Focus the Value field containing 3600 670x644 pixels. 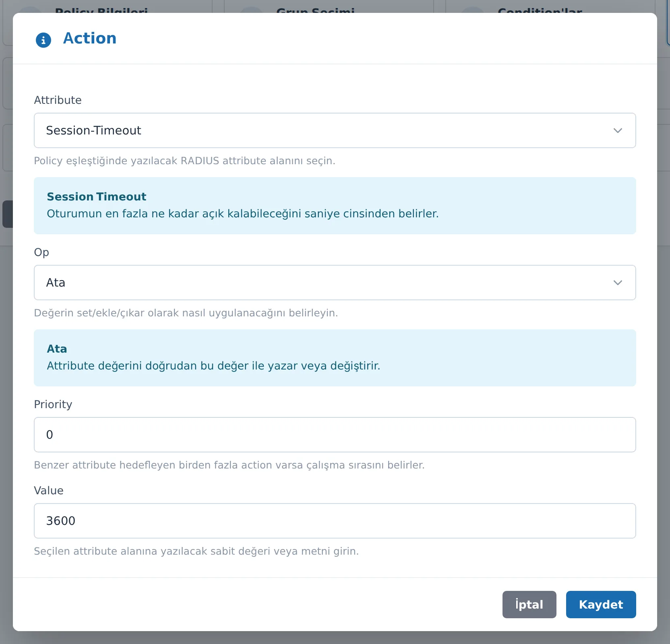[x=335, y=521]
